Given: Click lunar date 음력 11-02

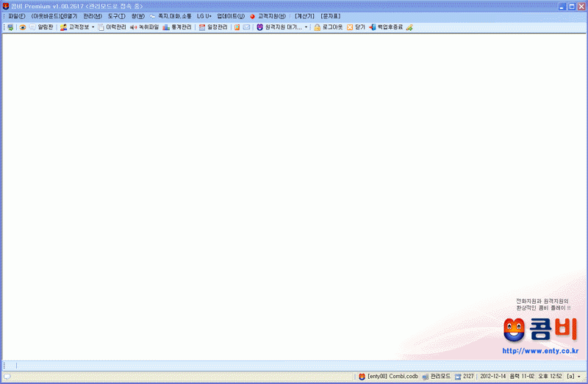Looking at the screenshot, I should click(522, 377).
